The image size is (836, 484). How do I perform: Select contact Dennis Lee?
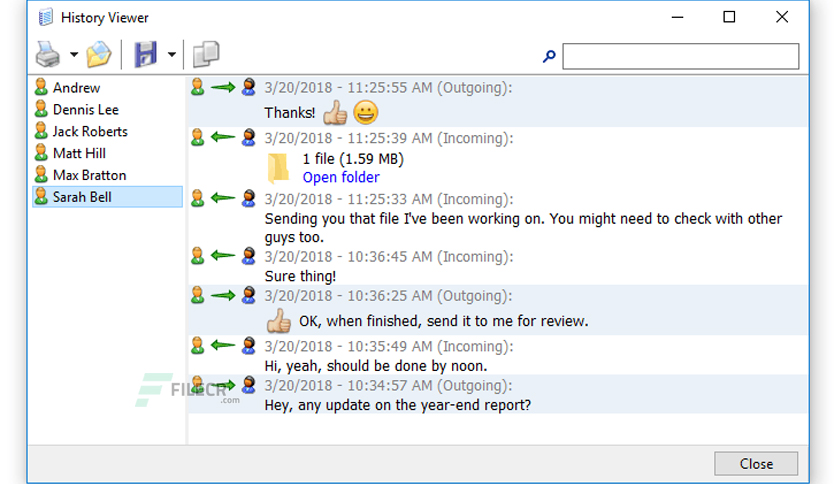pyautogui.click(x=86, y=109)
